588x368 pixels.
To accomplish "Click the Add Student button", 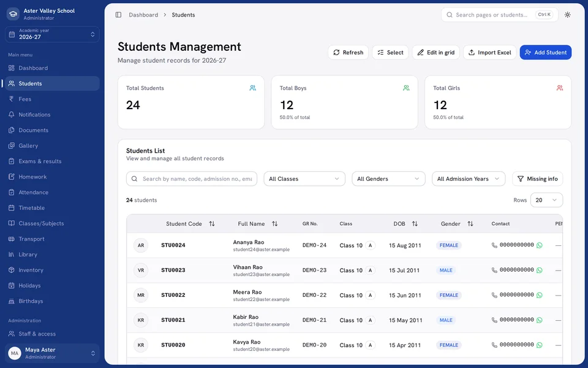I will coord(546,52).
